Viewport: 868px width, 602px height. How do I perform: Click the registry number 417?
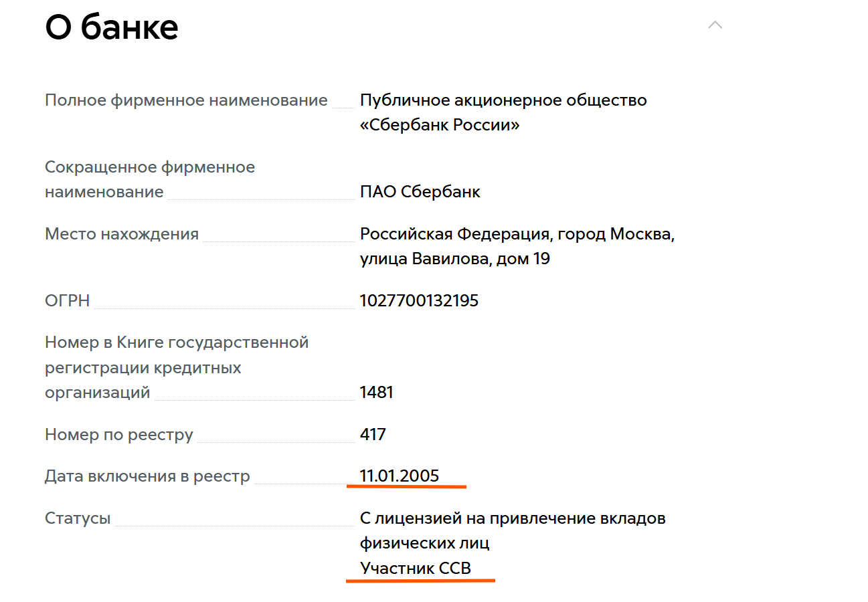[x=371, y=434]
